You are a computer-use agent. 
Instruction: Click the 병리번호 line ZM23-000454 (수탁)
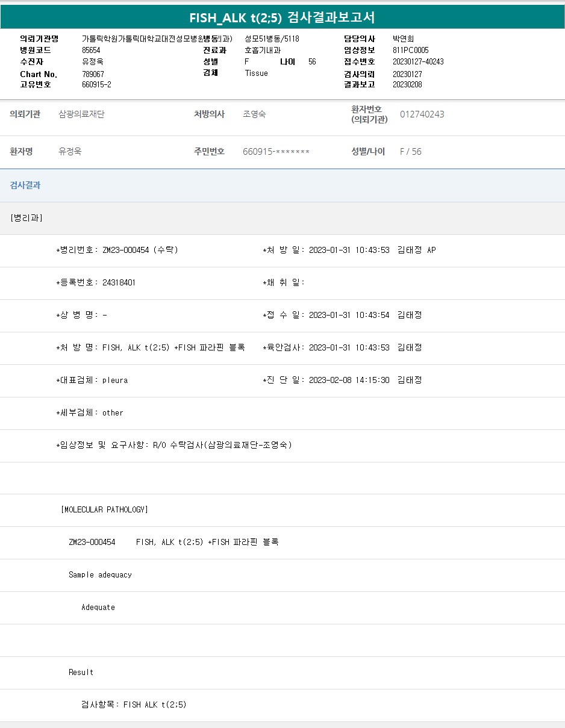click(x=117, y=250)
